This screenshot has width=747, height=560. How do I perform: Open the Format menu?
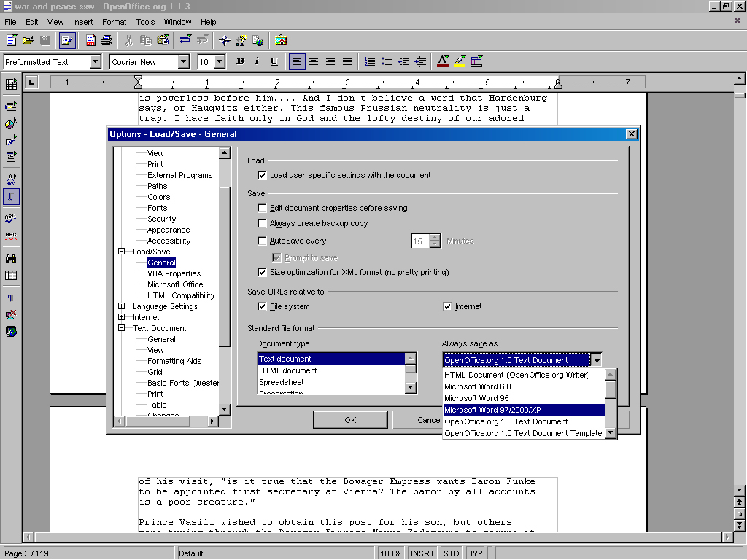(x=114, y=23)
